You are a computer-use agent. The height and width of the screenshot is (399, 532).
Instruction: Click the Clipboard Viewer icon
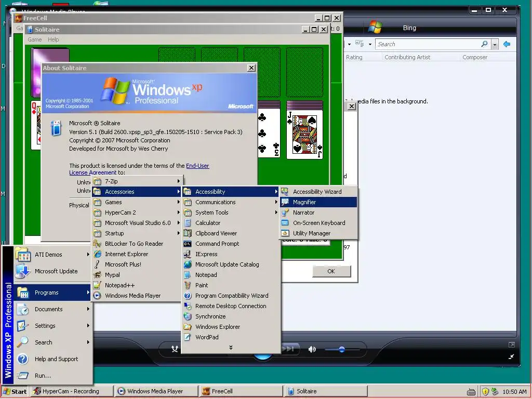188,233
